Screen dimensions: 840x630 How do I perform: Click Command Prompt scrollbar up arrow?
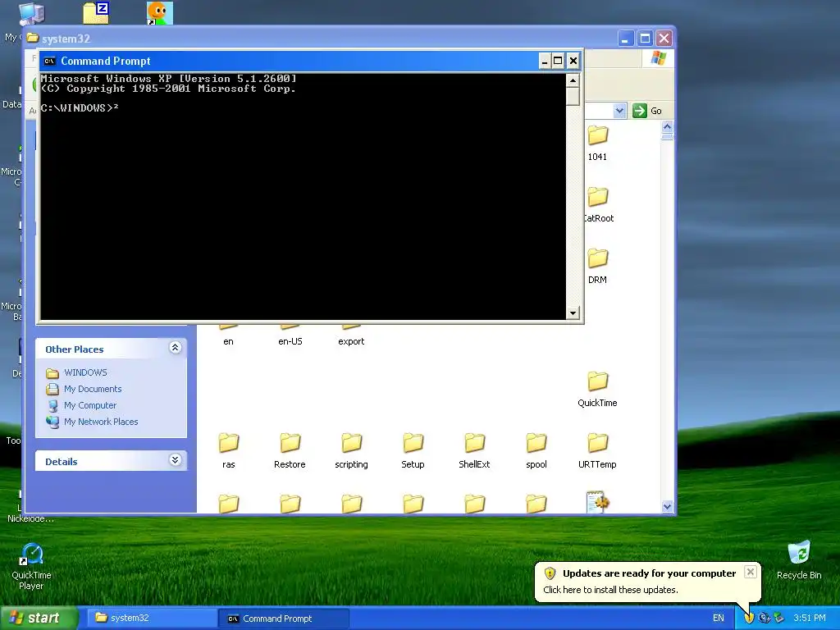(573, 81)
